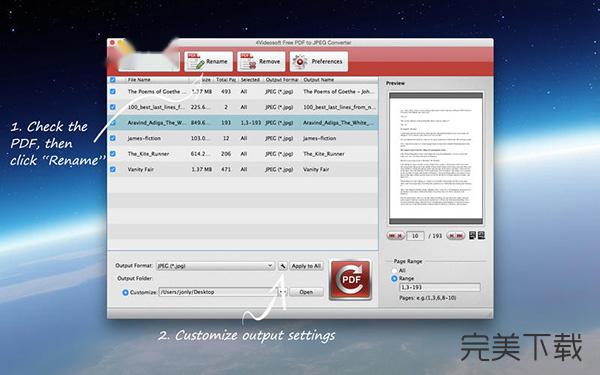Select the "The_Kite_Runner" file name
Screen dimensions: 600x375
(x=148, y=154)
